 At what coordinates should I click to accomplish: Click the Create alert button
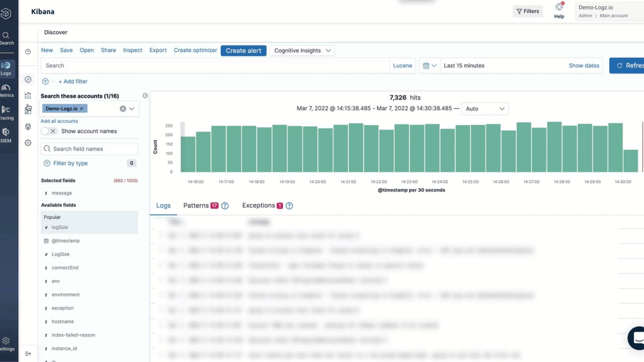243,51
